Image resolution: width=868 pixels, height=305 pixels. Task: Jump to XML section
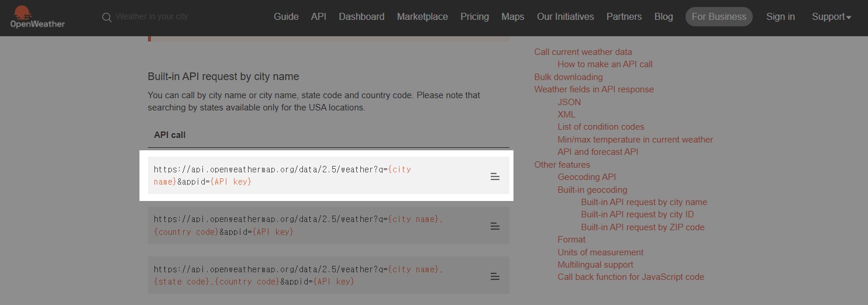click(x=566, y=115)
